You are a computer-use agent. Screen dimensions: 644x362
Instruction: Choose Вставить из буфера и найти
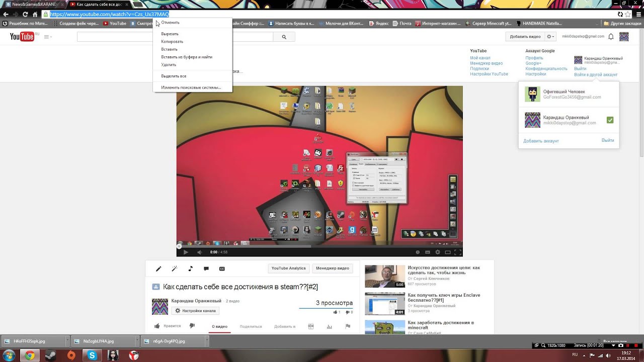[x=187, y=57]
